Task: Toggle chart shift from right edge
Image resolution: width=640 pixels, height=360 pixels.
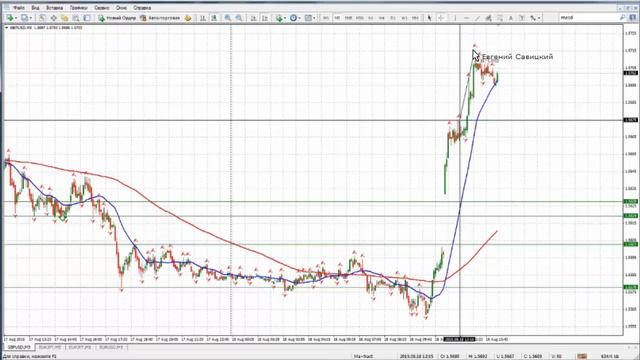Action: (265, 18)
